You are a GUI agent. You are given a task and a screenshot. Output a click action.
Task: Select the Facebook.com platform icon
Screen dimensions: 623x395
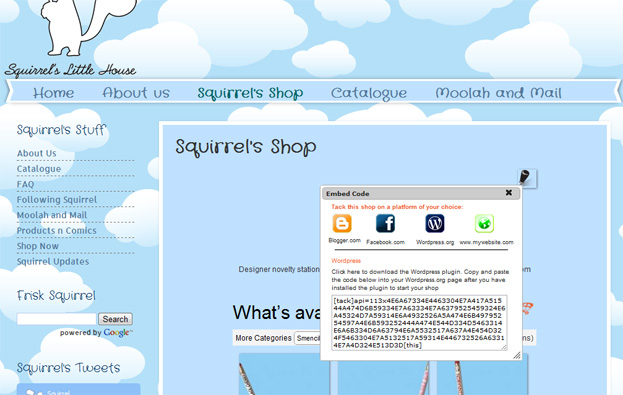[x=385, y=223]
